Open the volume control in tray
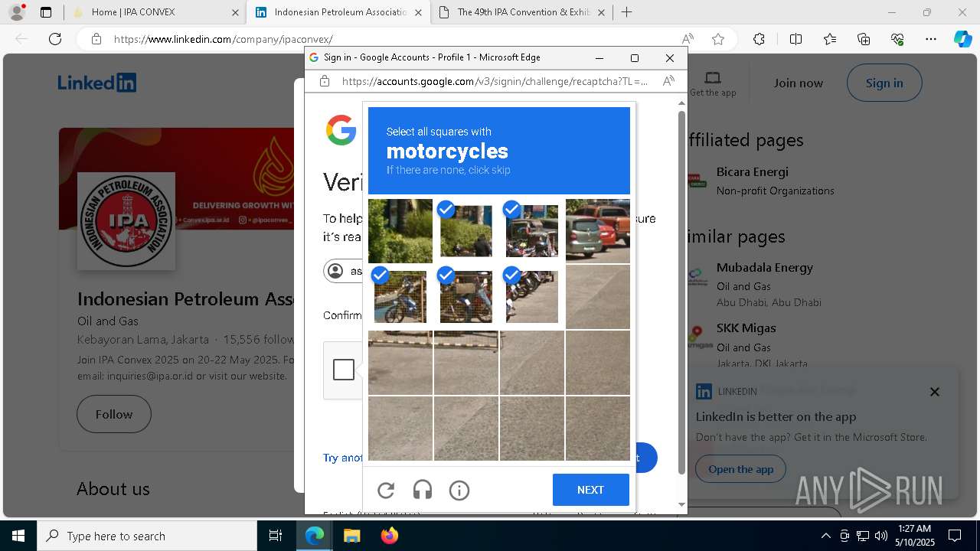 coord(881,536)
